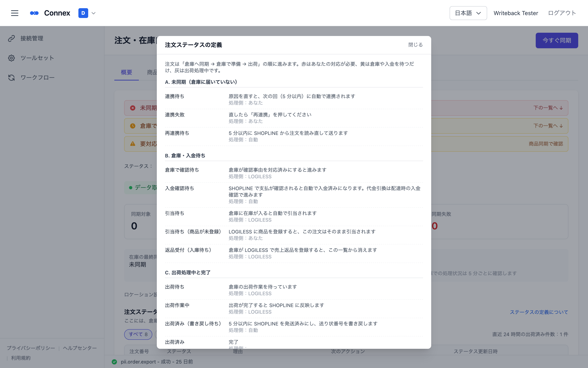Click section heading C. 出荷処理中と完了
588x368 pixels.
click(188, 273)
